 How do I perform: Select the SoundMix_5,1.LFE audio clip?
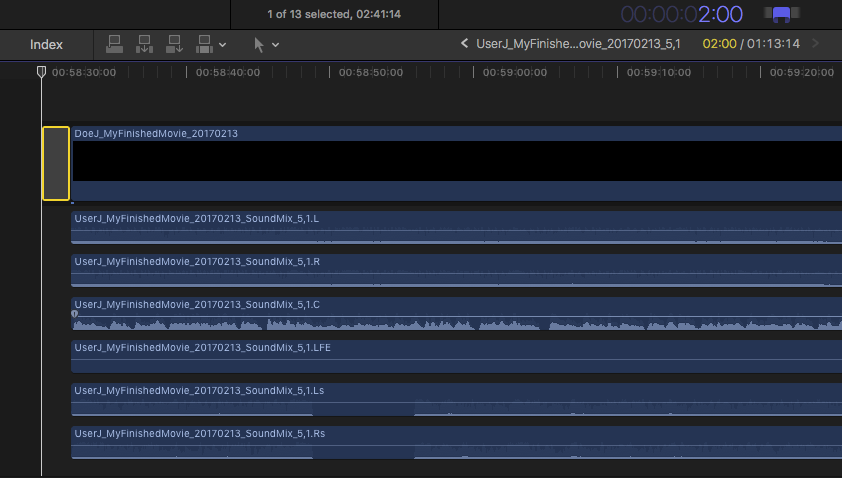coord(456,356)
